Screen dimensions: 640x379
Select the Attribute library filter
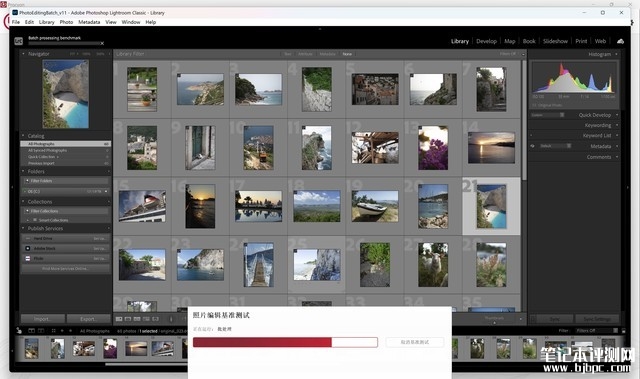305,54
